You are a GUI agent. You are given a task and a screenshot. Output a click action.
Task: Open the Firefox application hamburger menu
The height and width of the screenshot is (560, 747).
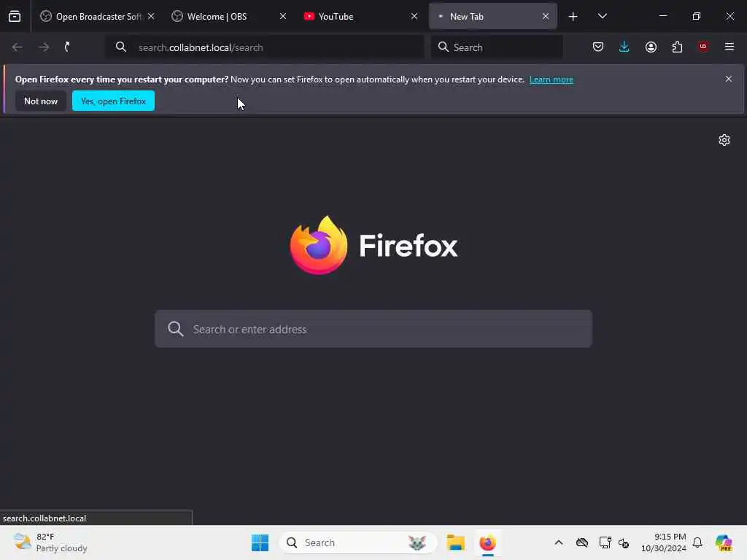[729, 47]
